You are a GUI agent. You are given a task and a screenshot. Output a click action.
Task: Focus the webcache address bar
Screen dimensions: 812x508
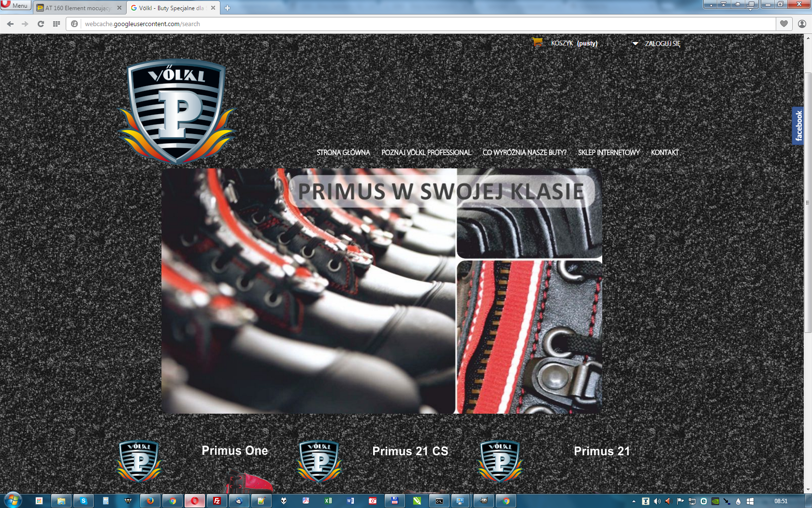point(420,24)
